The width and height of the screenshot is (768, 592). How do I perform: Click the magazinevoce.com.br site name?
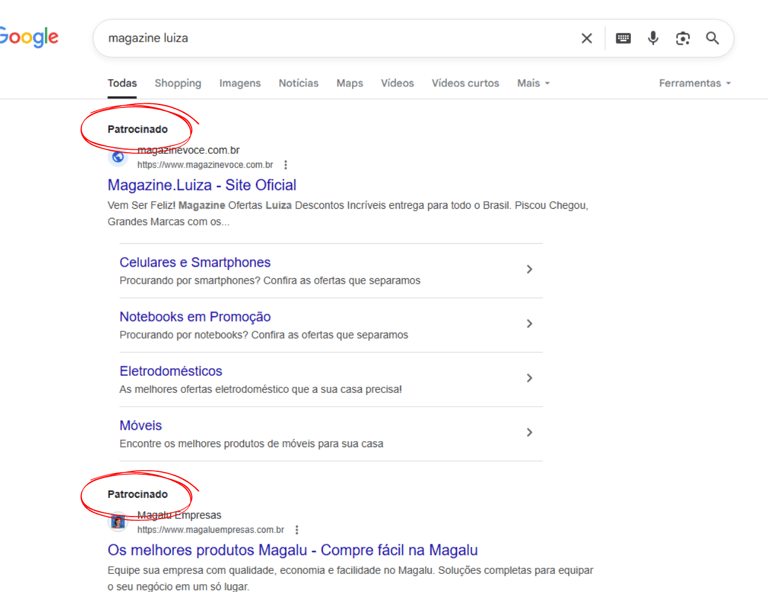[x=189, y=150]
